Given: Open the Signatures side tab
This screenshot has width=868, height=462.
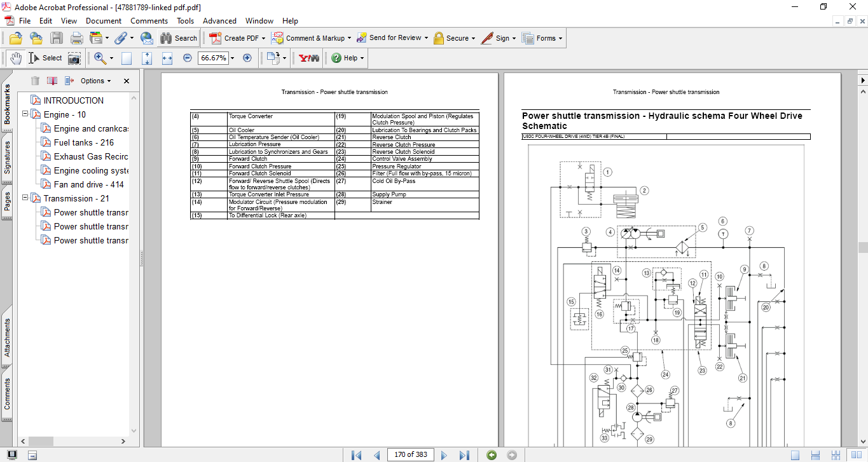Looking at the screenshot, I should coord(7,158).
